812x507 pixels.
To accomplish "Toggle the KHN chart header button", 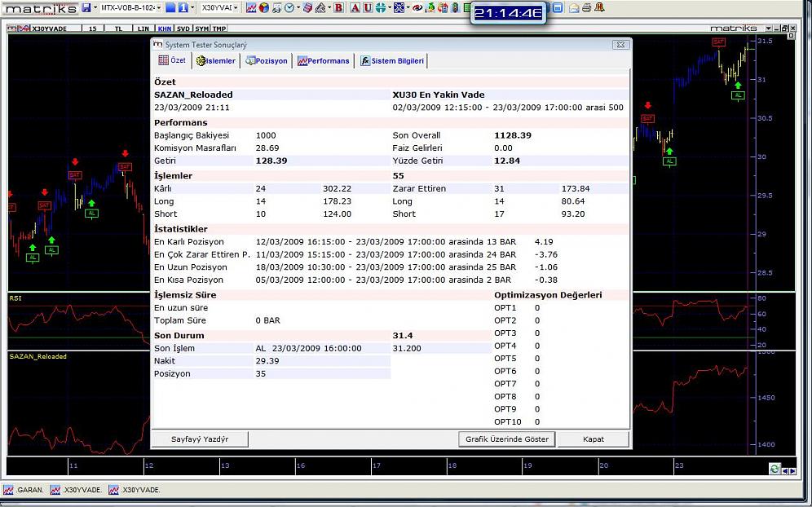I will pyautogui.click(x=165, y=29).
